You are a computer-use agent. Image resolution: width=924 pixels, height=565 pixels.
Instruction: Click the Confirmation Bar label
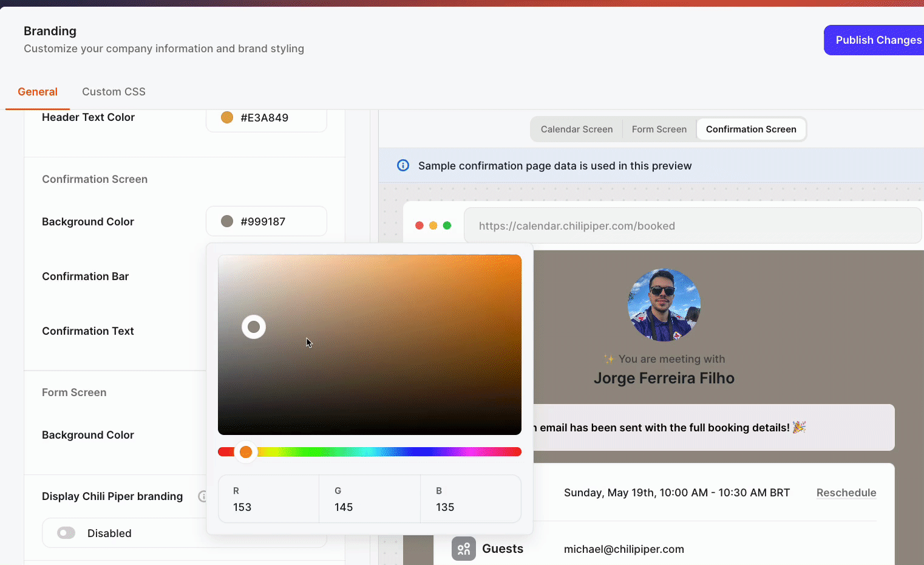[86, 276]
